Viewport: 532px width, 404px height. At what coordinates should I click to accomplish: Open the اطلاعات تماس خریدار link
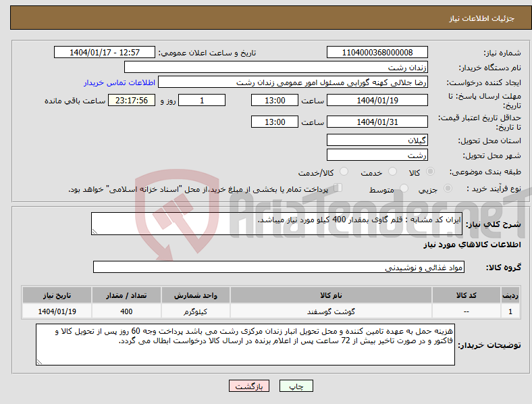(x=119, y=82)
